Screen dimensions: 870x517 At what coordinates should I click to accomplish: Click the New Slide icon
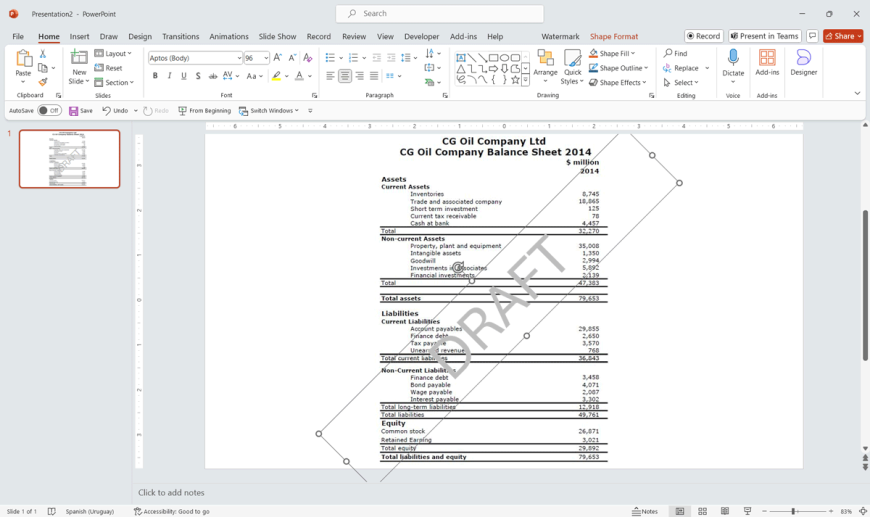click(79, 57)
